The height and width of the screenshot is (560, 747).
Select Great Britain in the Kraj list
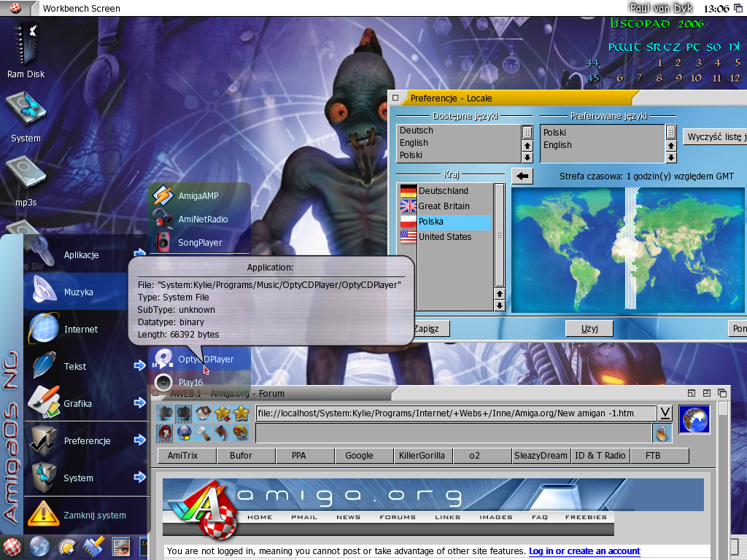(446, 206)
